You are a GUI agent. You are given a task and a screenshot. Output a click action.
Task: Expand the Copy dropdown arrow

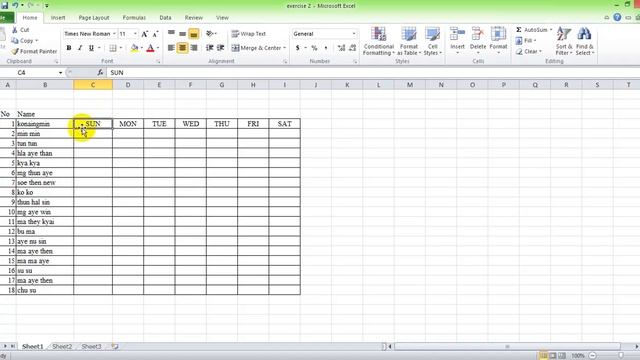pyautogui.click(x=36, y=41)
